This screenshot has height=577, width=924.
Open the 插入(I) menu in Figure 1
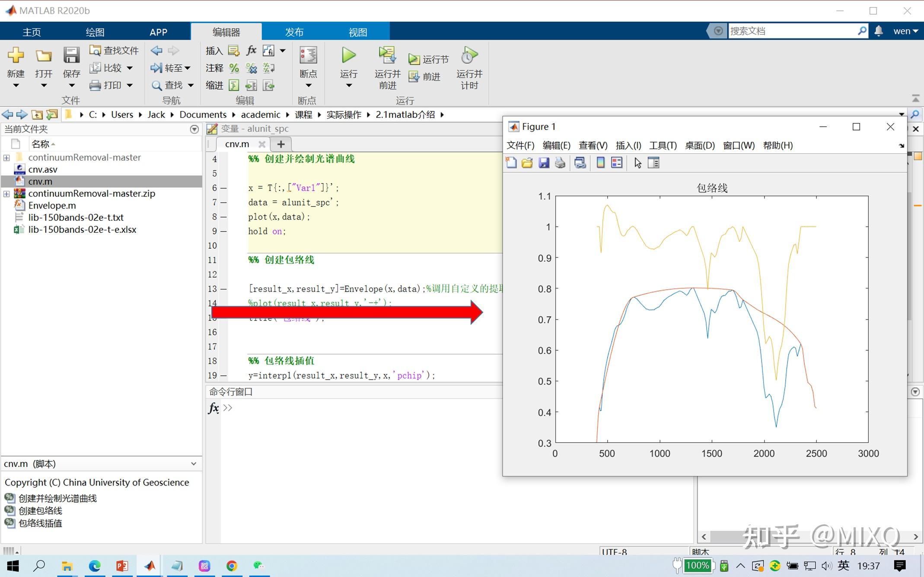628,146
